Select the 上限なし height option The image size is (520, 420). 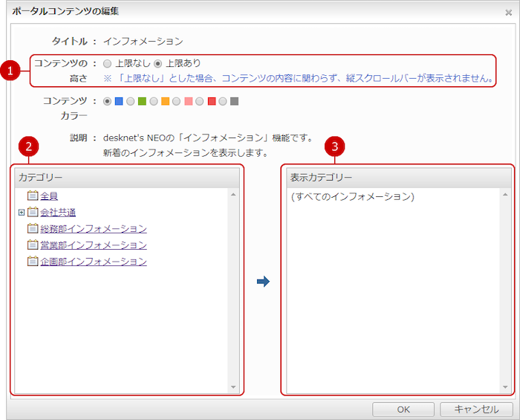click(x=108, y=64)
